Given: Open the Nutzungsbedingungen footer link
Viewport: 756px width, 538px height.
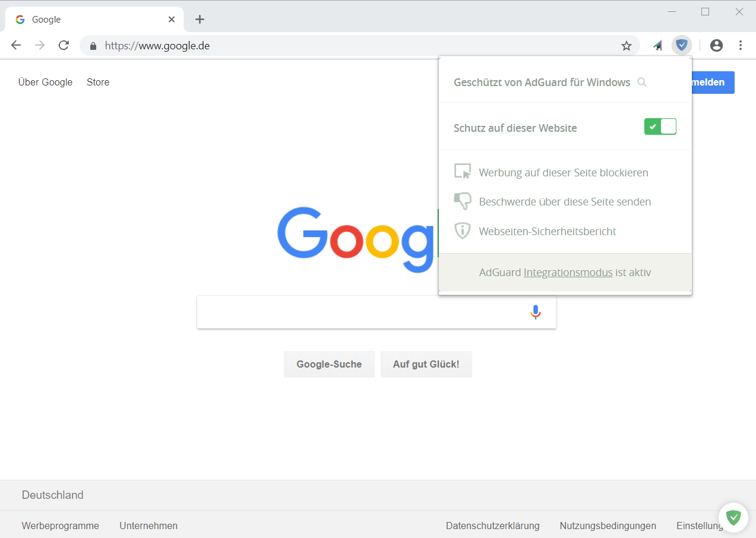Looking at the screenshot, I should point(608,526).
